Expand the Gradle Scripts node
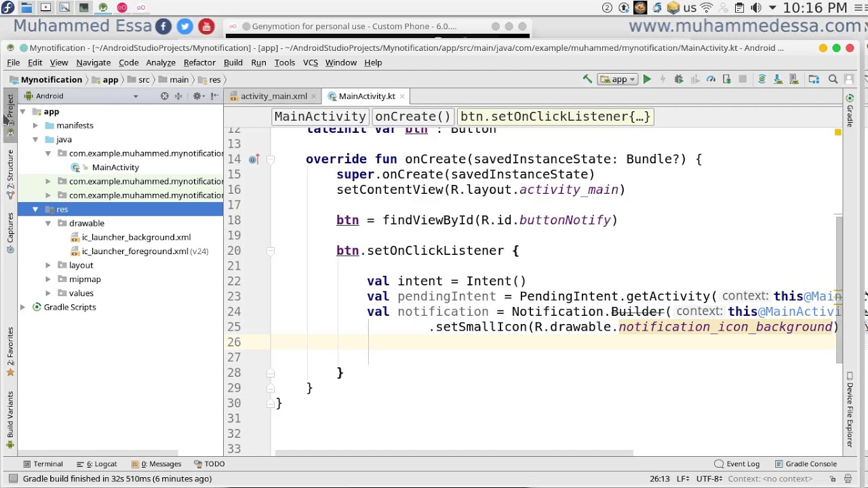The image size is (868, 488). [22, 307]
